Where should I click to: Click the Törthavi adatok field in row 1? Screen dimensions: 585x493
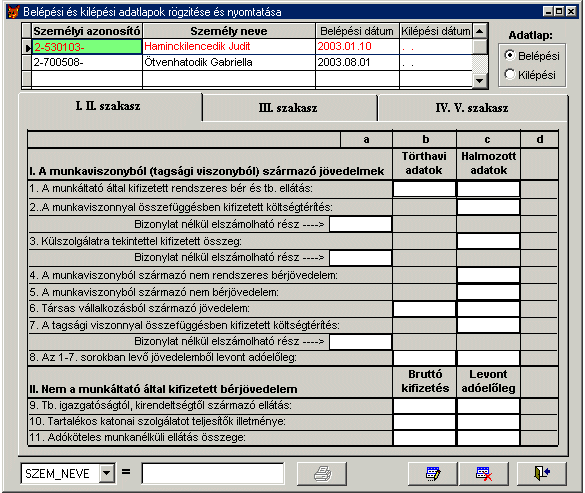(x=424, y=189)
